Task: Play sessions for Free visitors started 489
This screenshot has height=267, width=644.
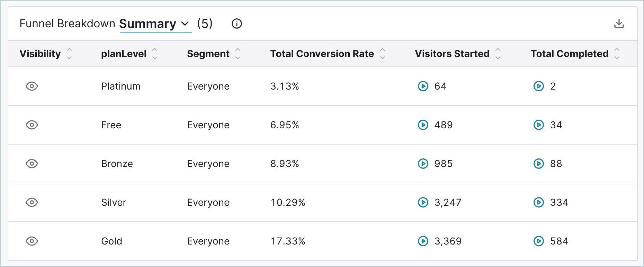Action: click(x=423, y=125)
